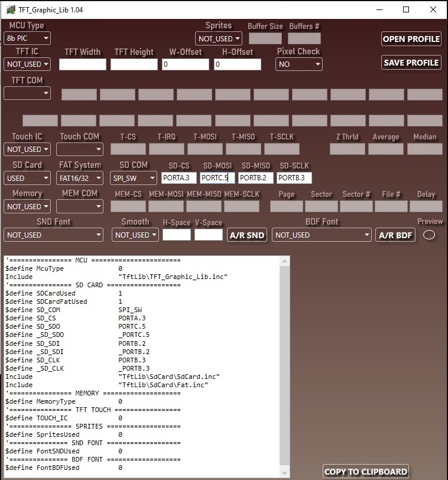Open the Memory NOT_USED dropdown
The image size is (448, 480).
pos(27,207)
